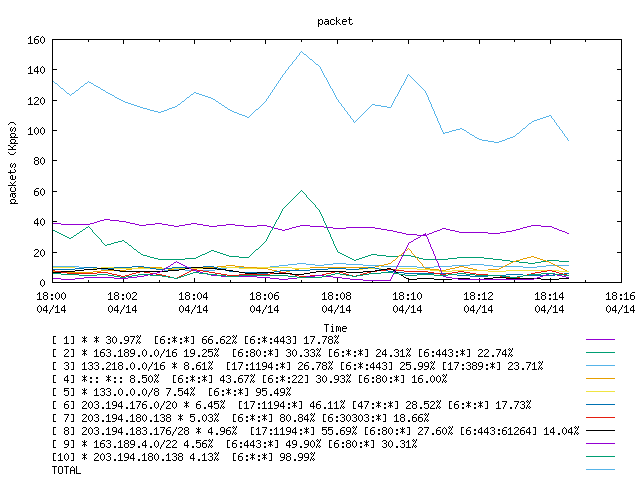Click green line sample for legend entry 2
Viewport: 640px width, 480px height.
pos(600,352)
